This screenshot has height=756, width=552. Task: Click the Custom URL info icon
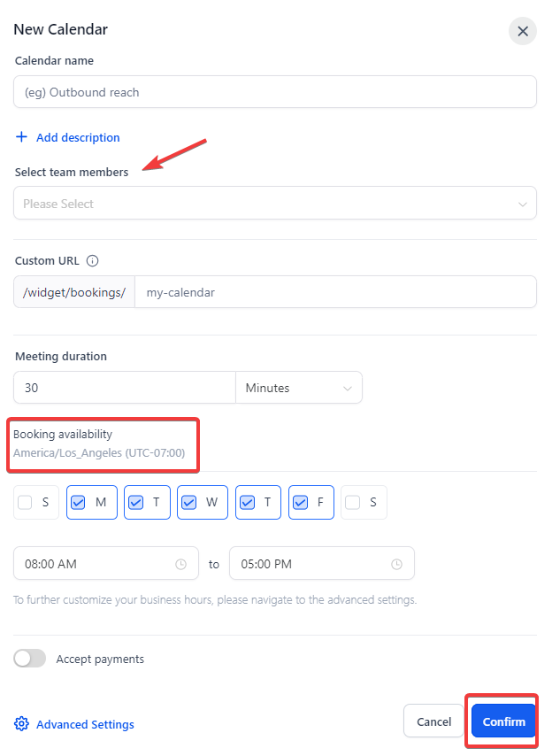93,261
